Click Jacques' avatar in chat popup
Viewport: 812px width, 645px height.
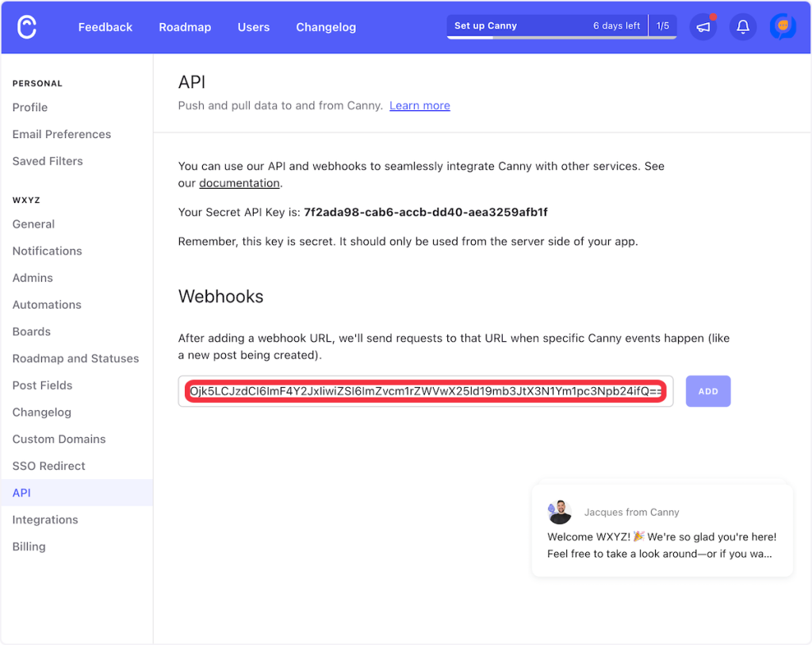click(x=560, y=513)
